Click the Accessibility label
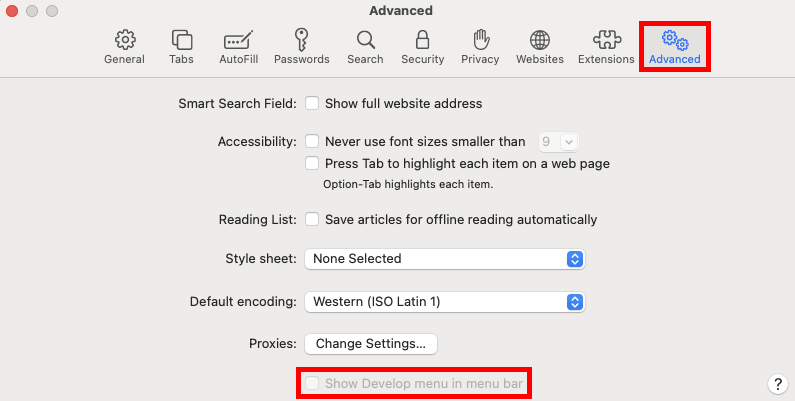795x401 pixels. [x=257, y=141]
